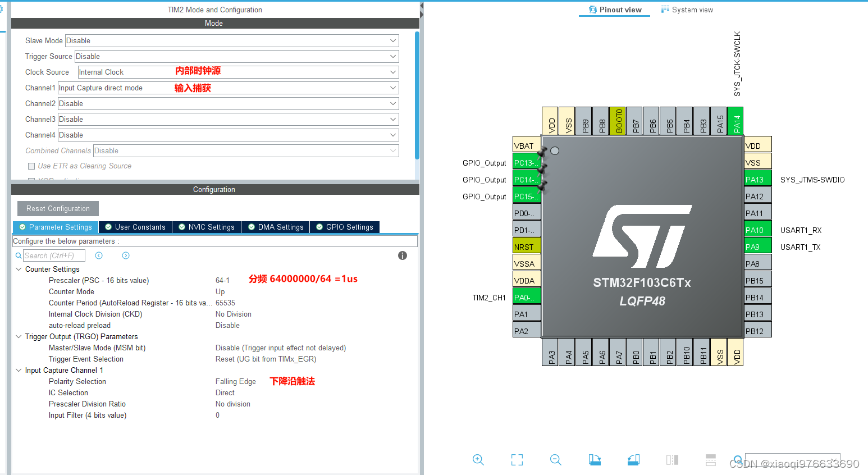Select pin PB9 at the chip top
The height and width of the screenshot is (475, 868).
click(x=584, y=121)
